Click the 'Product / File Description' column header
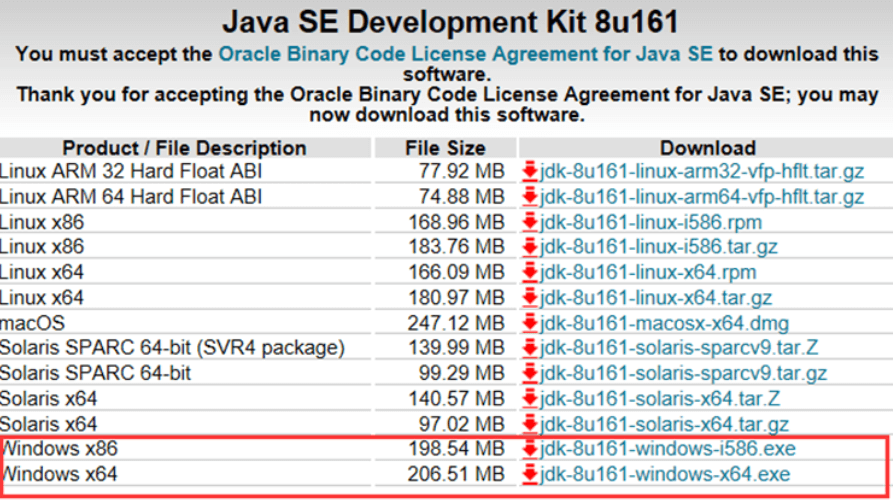Image resolution: width=893 pixels, height=503 pixels. (185, 148)
